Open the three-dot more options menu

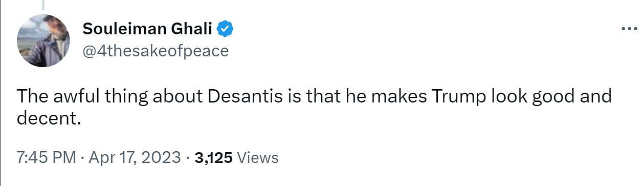click(x=629, y=29)
